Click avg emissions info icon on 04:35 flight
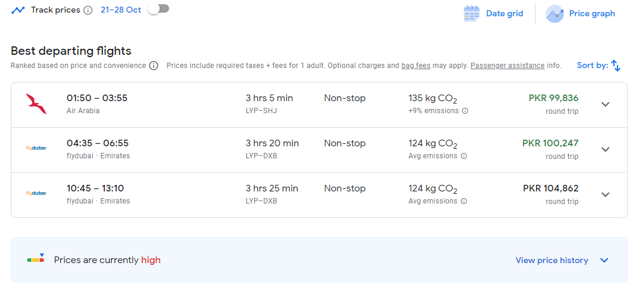644x295 pixels. click(x=464, y=156)
